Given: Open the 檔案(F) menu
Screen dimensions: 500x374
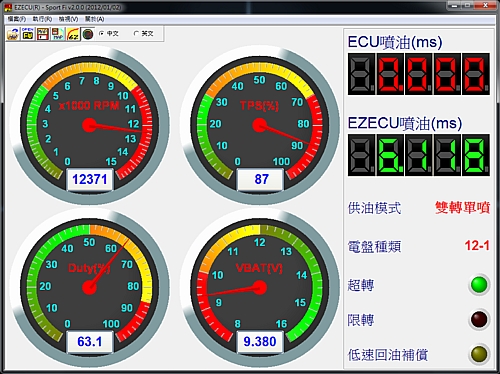Looking at the screenshot, I should click(x=17, y=19).
